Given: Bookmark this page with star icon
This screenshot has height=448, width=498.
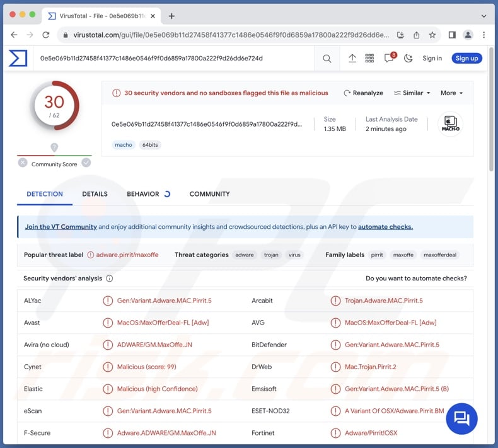Looking at the screenshot, I should click(x=432, y=35).
